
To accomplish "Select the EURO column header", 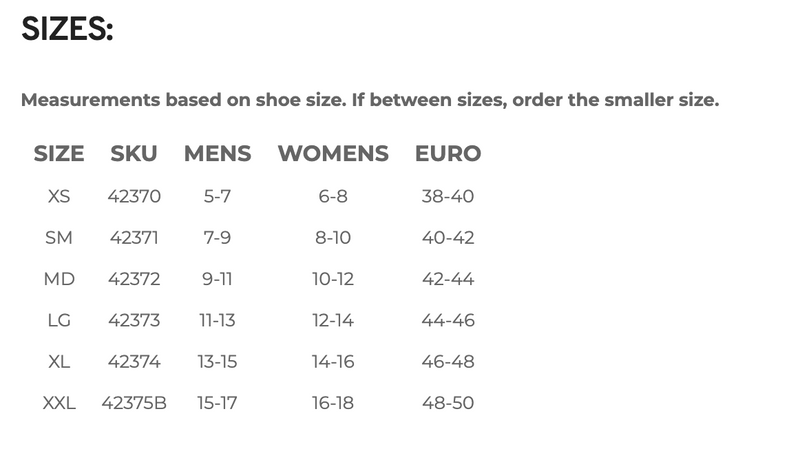I will [448, 154].
